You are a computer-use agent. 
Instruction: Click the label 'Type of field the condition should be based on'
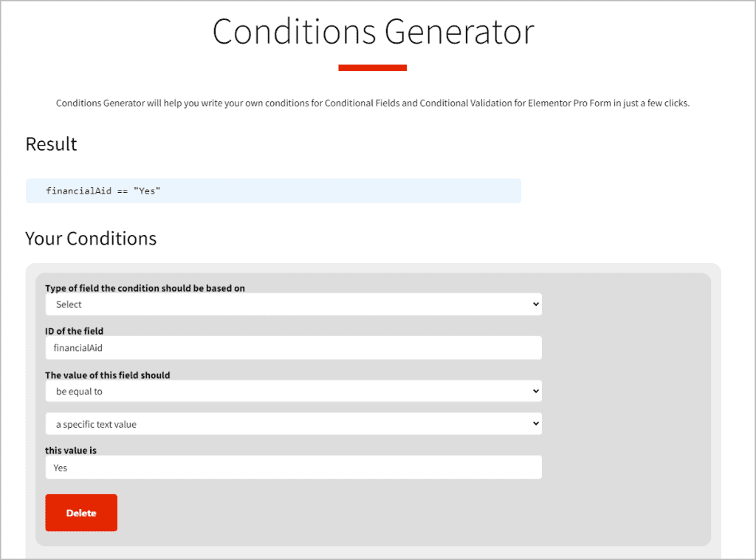click(145, 288)
